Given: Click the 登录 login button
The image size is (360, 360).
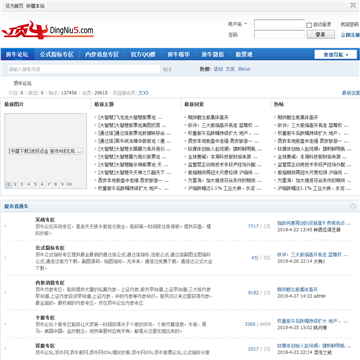Looking at the screenshot, I should pyautogui.click(x=320, y=35).
